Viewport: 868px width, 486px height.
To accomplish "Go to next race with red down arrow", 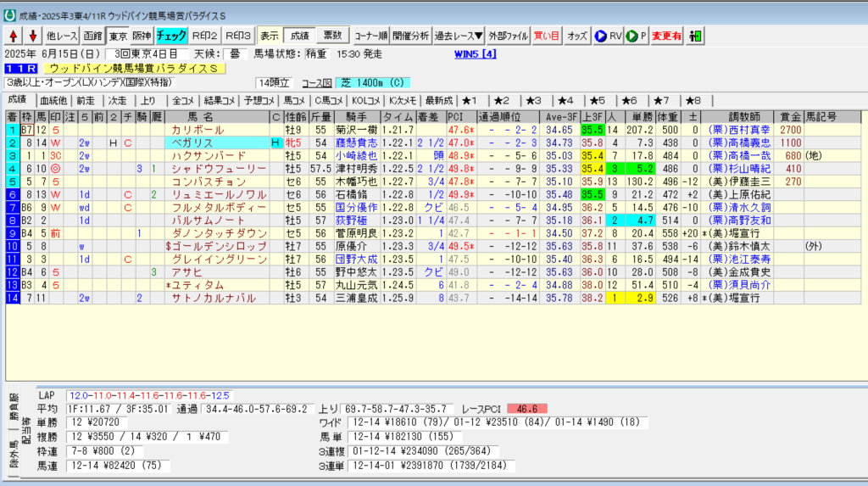I will point(33,36).
